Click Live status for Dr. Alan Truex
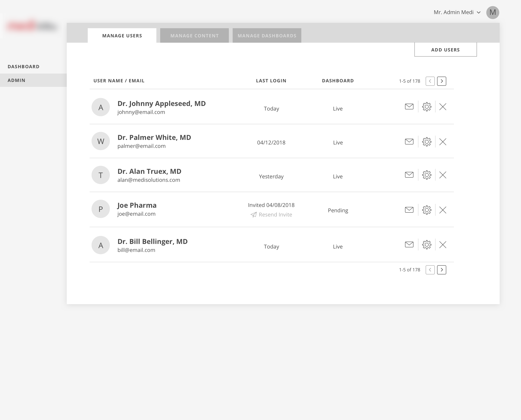521x420 pixels. point(338,176)
